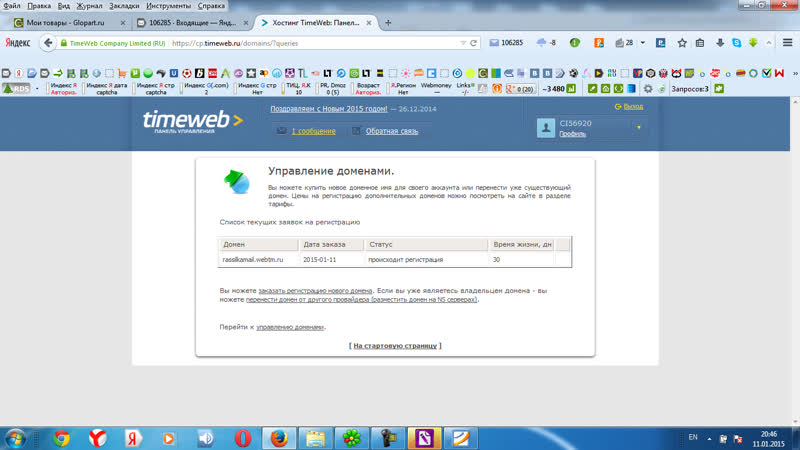Click the page vertical scrollbar
Image resolution: width=800 pixels, height=450 pixels.
click(x=795, y=260)
